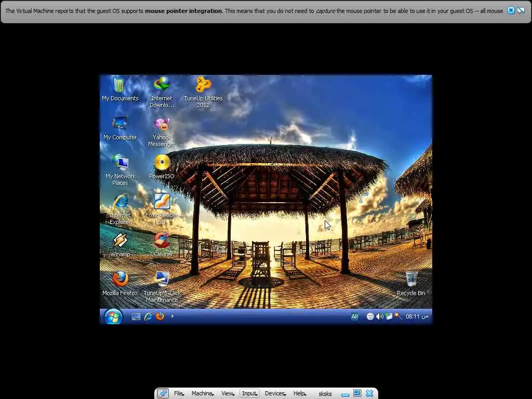Launch CCleaner desktop icon
The image size is (532, 399).
(x=162, y=245)
